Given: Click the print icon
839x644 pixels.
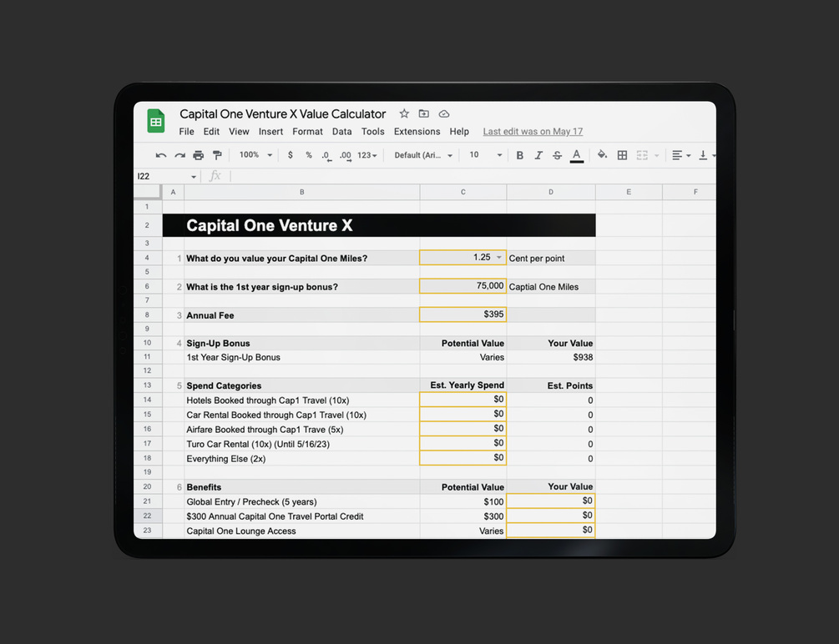Looking at the screenshot, I should coord(199,156).
